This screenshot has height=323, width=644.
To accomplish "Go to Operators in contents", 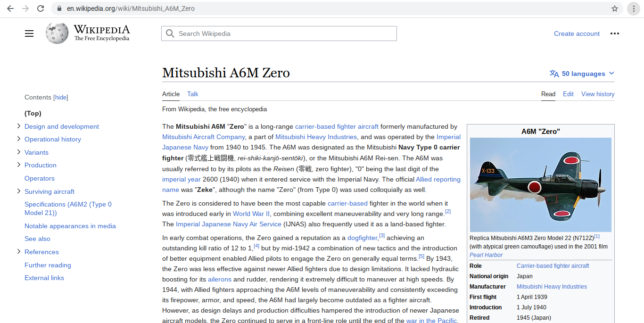I will click(40, 178).
